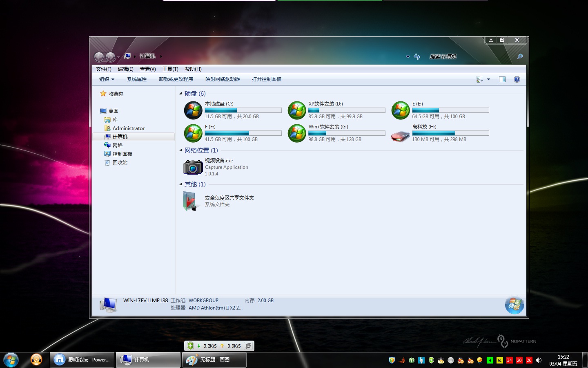Select 控制面板 in the navigation pane
The image size is (588, 368).
point(122,154)
